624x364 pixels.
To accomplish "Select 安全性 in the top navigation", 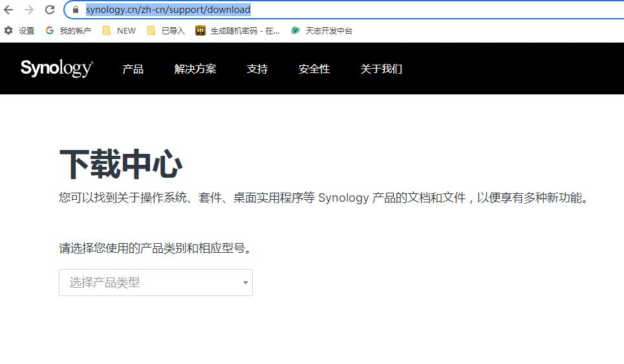I will (x=314, y=69).
